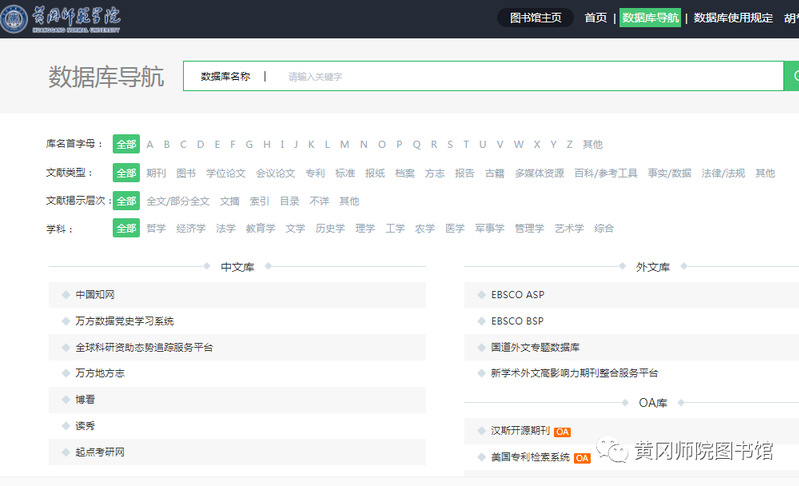Filter document type by 学位论文
This screenshot has height=486, width=799.
(225, 173)
